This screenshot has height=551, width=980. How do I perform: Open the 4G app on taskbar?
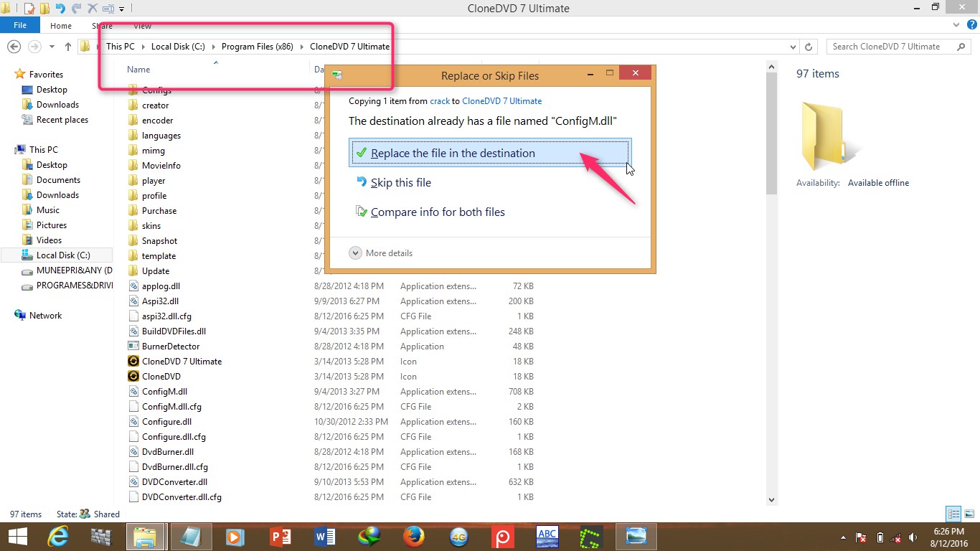click(458, 536)
